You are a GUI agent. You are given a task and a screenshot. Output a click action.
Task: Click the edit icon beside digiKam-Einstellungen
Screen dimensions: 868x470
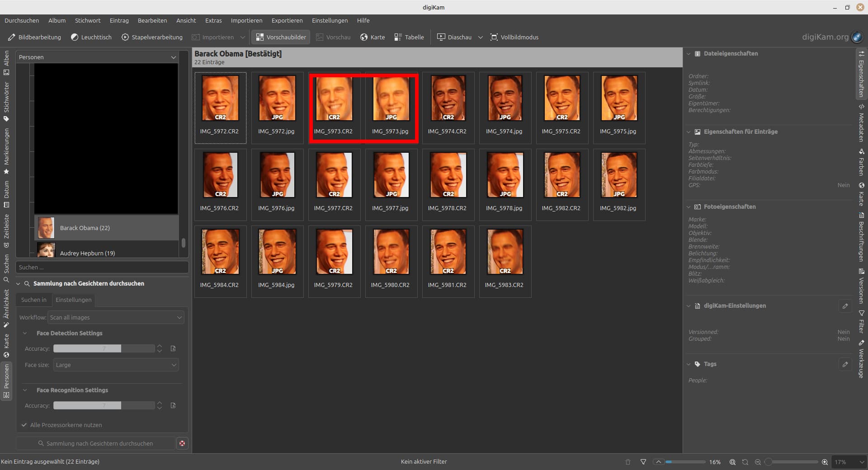845,306
